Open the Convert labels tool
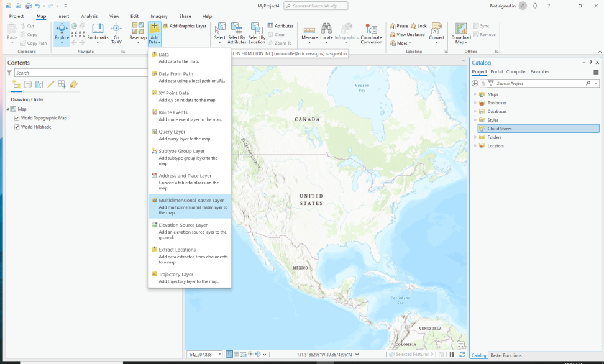 coord(436,33)
